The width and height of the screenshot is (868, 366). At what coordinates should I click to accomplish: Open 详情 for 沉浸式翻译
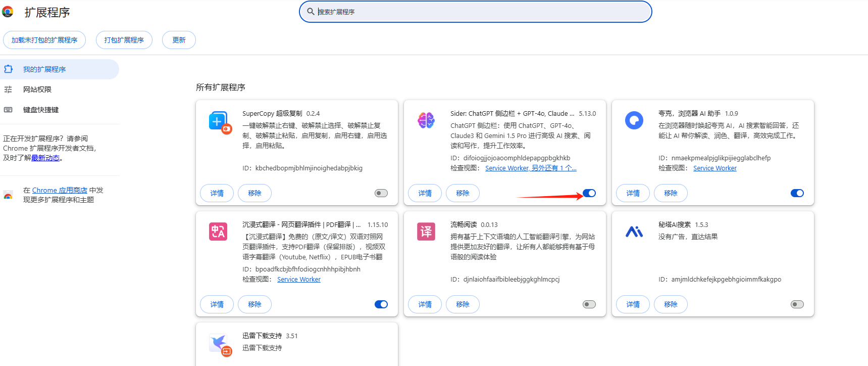(x=217, y=304)
